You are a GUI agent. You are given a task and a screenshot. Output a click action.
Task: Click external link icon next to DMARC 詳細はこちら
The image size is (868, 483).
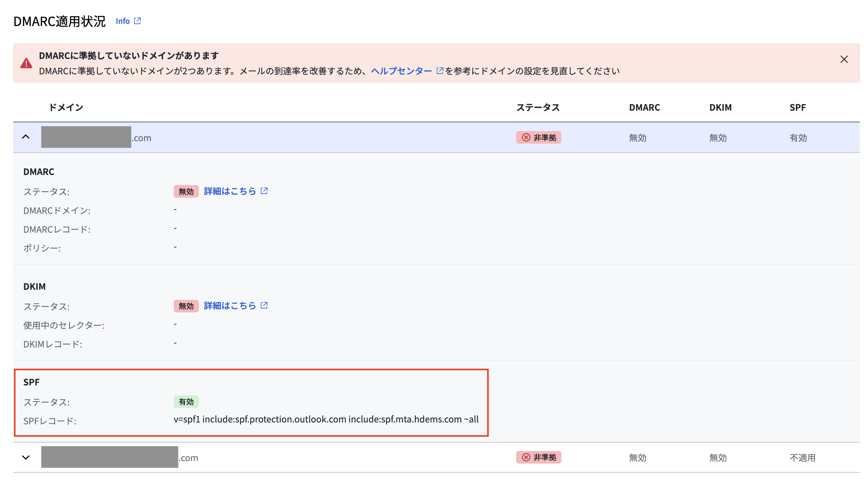(x=265, y=190)
